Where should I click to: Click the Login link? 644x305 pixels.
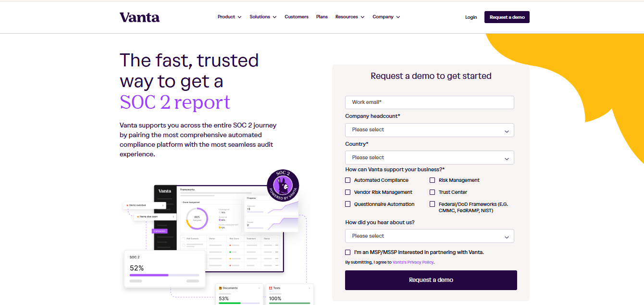471,17
